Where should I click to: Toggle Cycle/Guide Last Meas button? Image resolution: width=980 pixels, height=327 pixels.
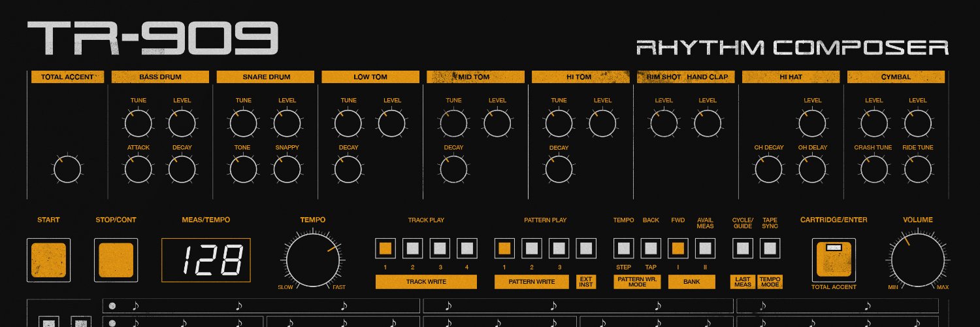(x=743, y=249)
